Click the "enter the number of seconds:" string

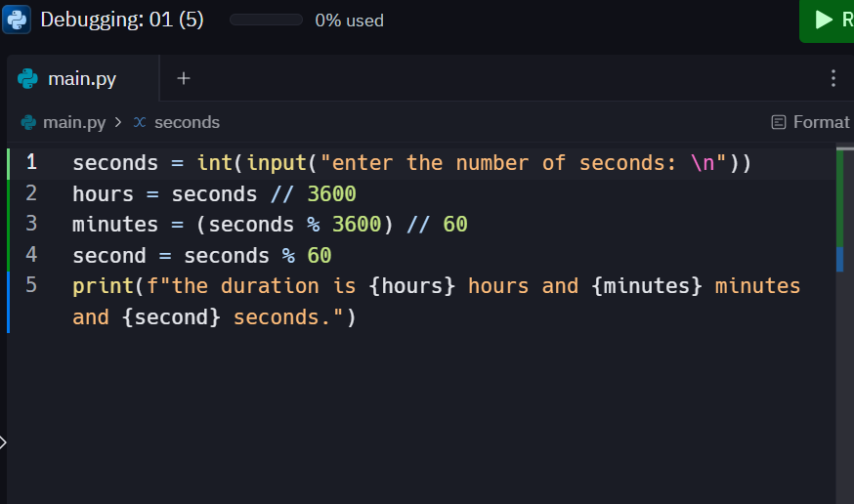(x=498, y=163)
